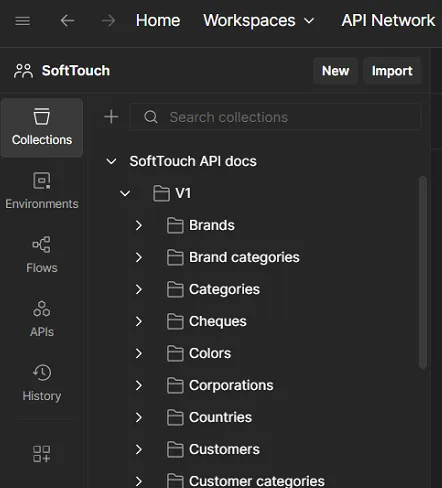This screenshot has height=488, width=442.
Task: Click the Corporations folder icon
Action: click(x=175, y=385)
